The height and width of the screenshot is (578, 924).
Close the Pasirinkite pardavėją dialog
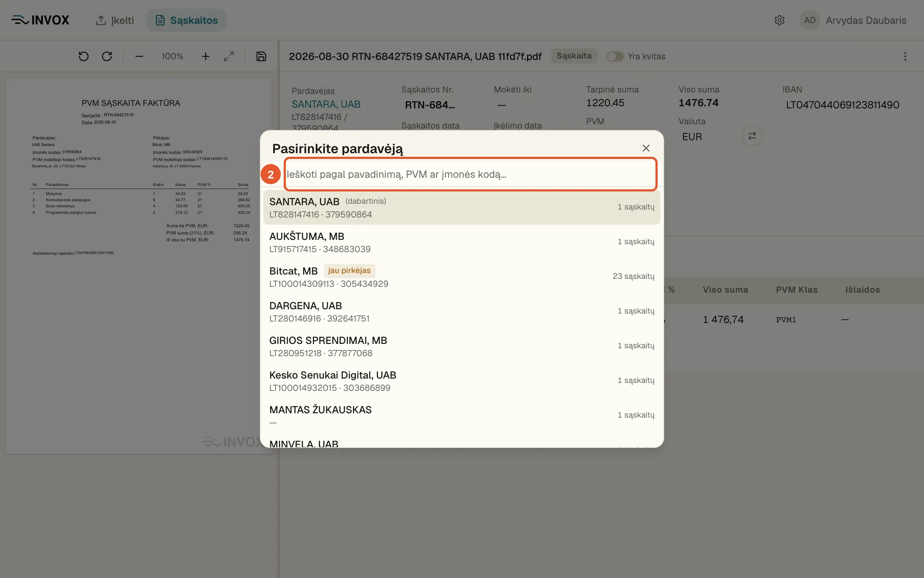tap(646, 148)
